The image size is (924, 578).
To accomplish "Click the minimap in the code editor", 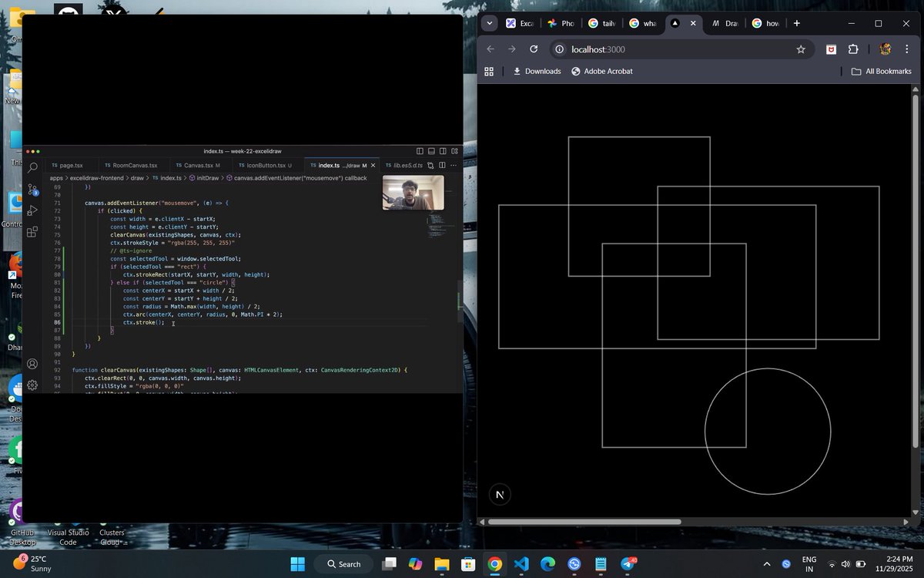I will 443,223.
